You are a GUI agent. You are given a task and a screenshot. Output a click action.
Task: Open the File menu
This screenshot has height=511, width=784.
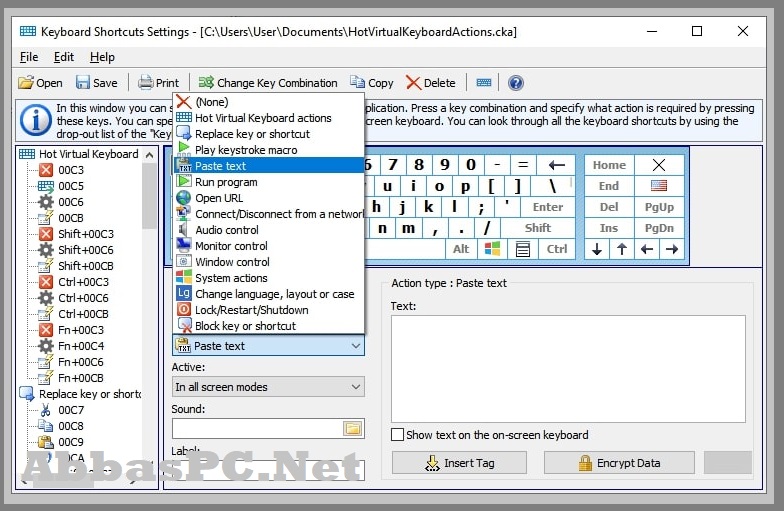click(x=28, y=57)
